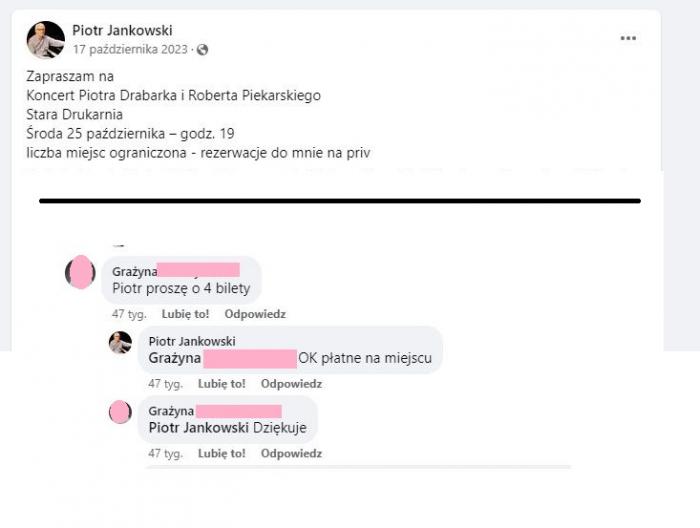This screenshot has width=700, height=528.
Task: Open Piotr Jankowski's post profile picture
Action: click(46, 40)
